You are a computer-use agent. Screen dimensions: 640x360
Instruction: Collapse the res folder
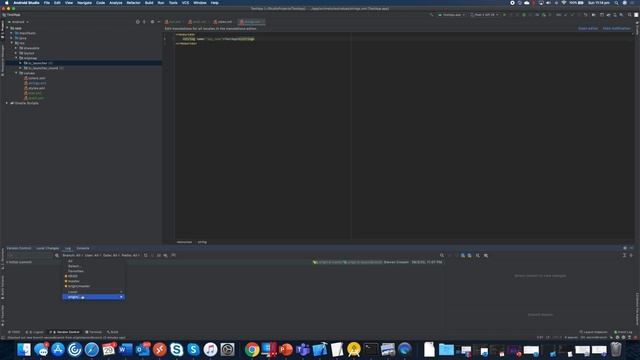tap(11, 43)
